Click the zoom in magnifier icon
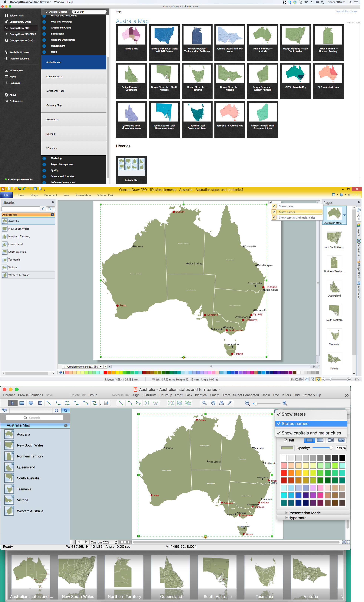Screen dimensions: 364x602 click(x=285, y=403)
